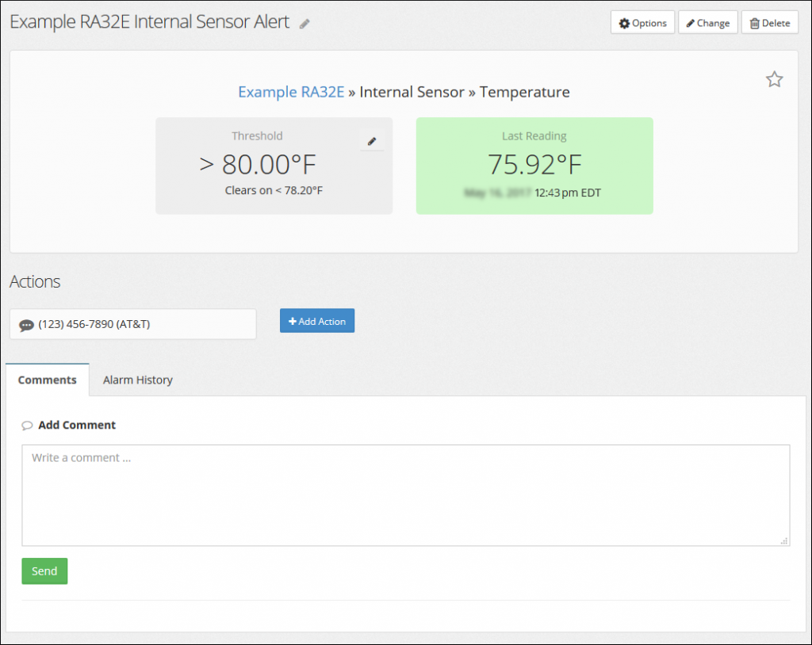
Task: Edit the alert name using the pencil icon
Action: tap(304, 24)
